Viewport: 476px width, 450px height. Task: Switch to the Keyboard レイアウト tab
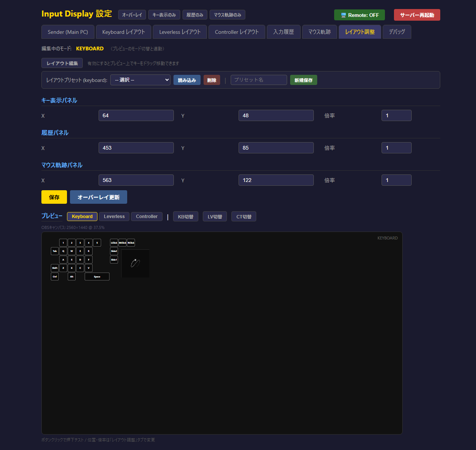123,32
